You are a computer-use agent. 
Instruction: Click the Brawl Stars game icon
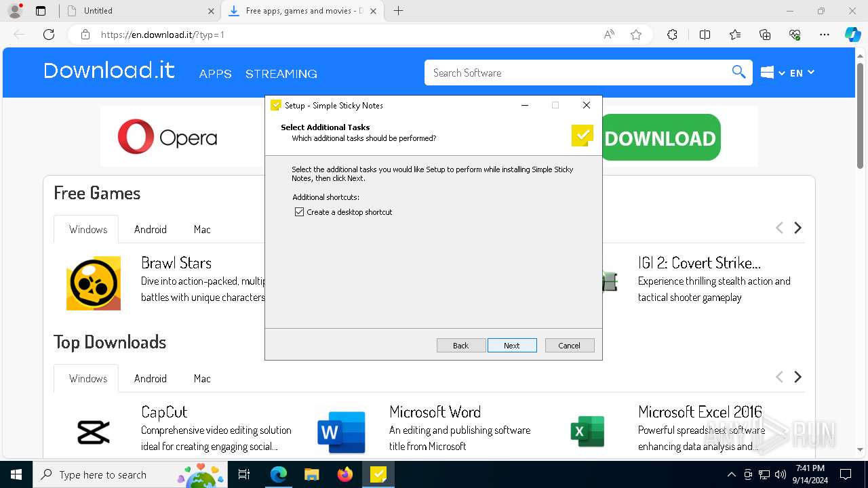coord(94,283)
